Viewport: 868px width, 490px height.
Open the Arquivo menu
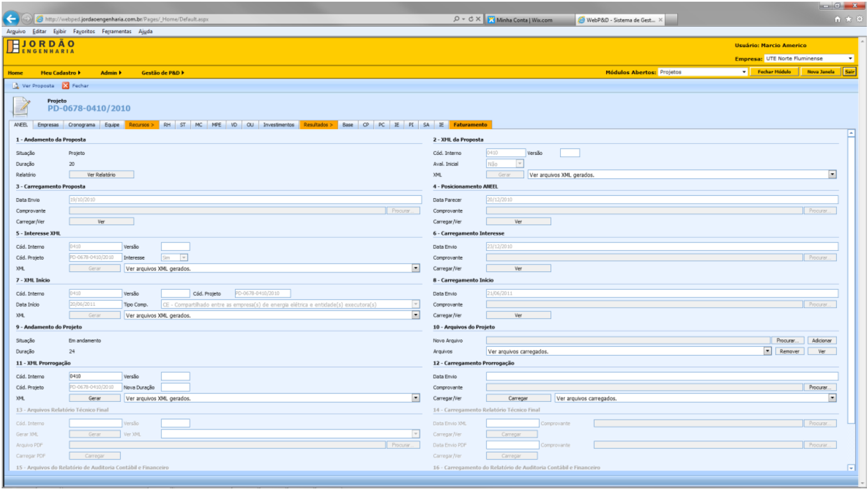[x=16, y=32]
